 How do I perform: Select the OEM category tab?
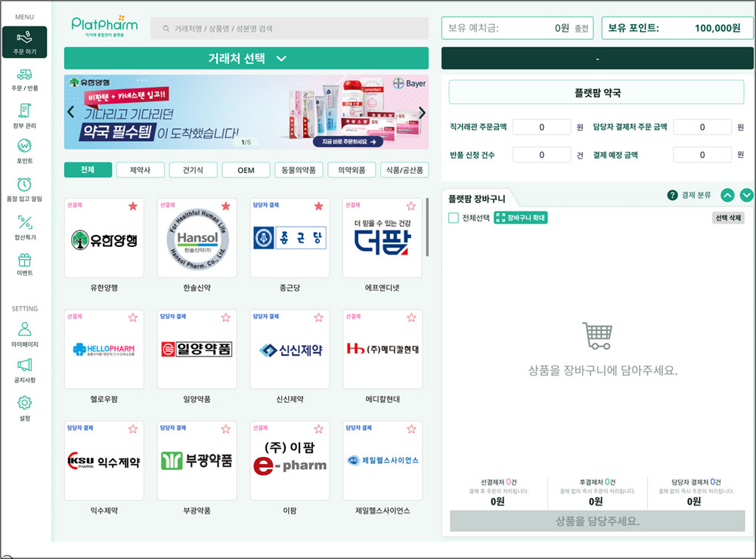pyautogui.click(x=246, y=170)
